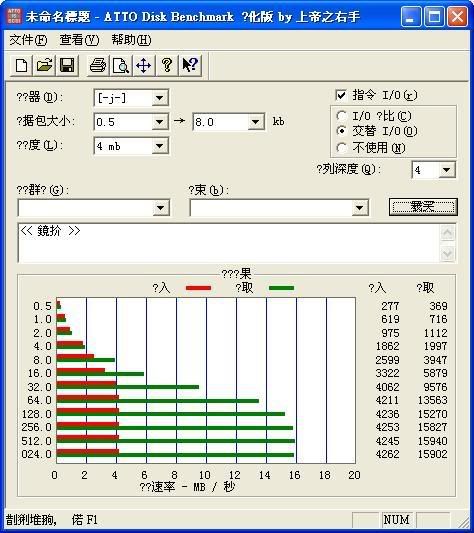Viewport: 474px width, 533px height.
Task: Expand the transfer size dropdown showing 8.0
Action: pyautogui.click(x=256, y=122)
